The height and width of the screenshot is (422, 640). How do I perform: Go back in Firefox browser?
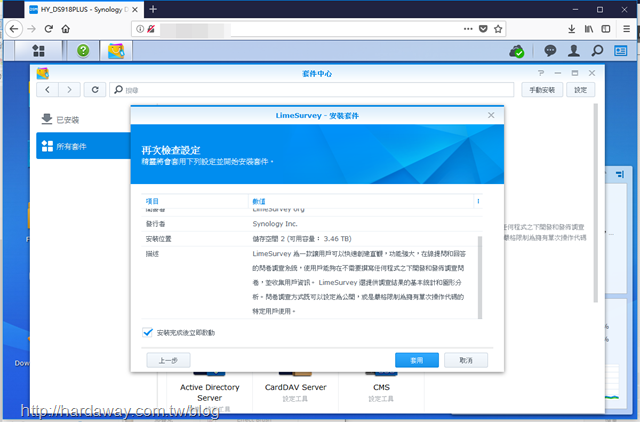point(14,29)
